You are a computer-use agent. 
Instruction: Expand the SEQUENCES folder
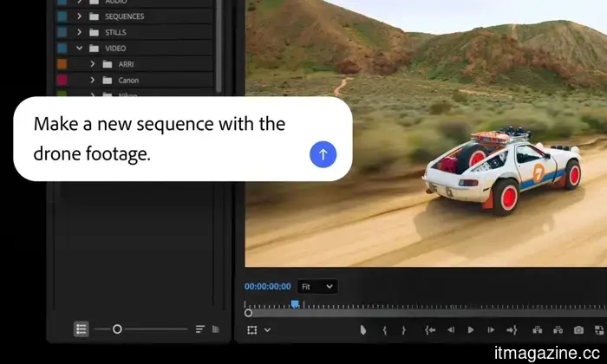[79, 16]
